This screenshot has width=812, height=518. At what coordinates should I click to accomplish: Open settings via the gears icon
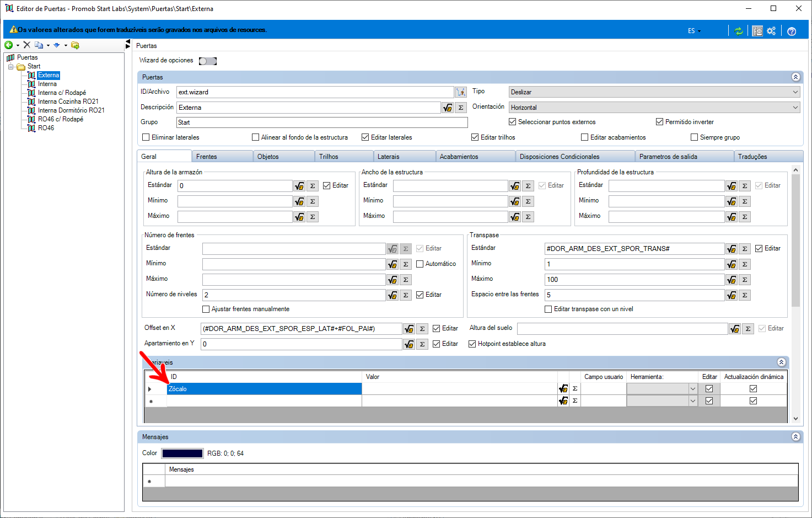[771, 31]
